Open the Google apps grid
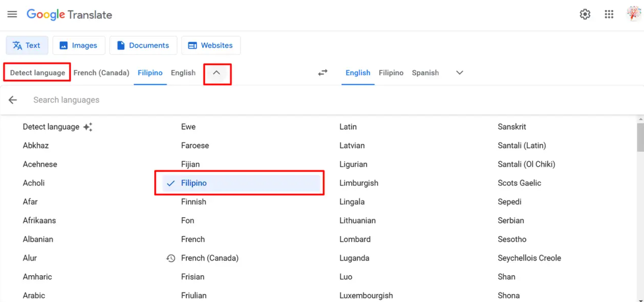The width and height of the screenshot is (644, 302). (609, 14)
